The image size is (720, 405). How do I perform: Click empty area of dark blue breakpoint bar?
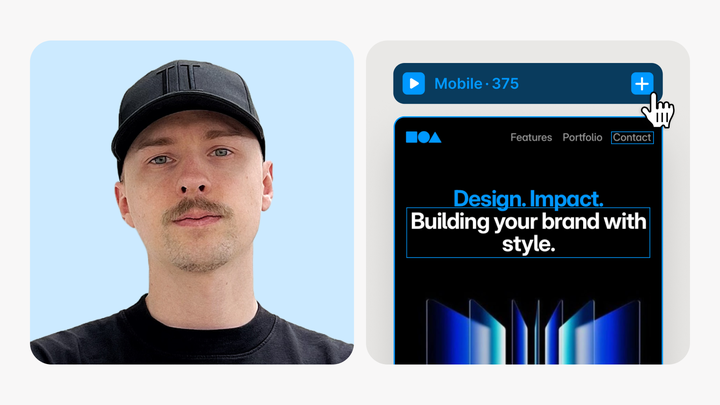pyautogui.click(x=574, y=84)
